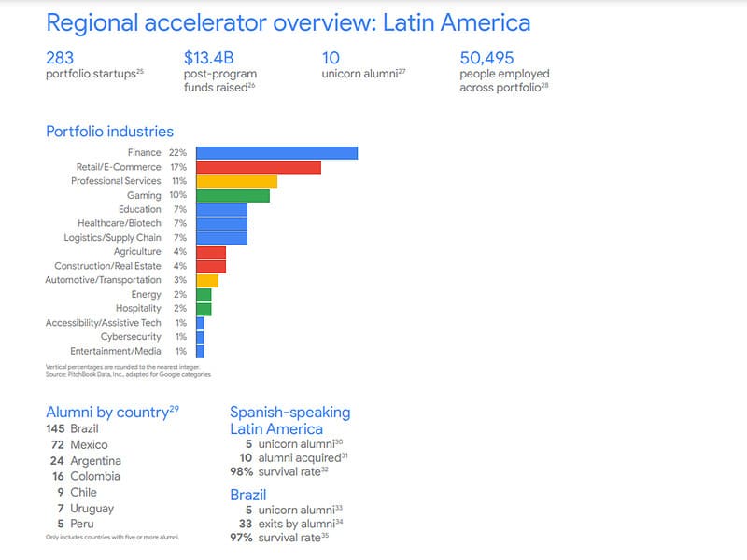The image size is (747, 560).
Task: Click the '33 exits by alumni' line
Action: 291,524
